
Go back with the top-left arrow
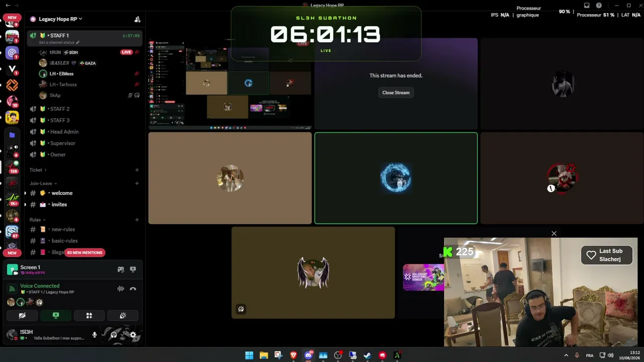click(x=8, y=5)
